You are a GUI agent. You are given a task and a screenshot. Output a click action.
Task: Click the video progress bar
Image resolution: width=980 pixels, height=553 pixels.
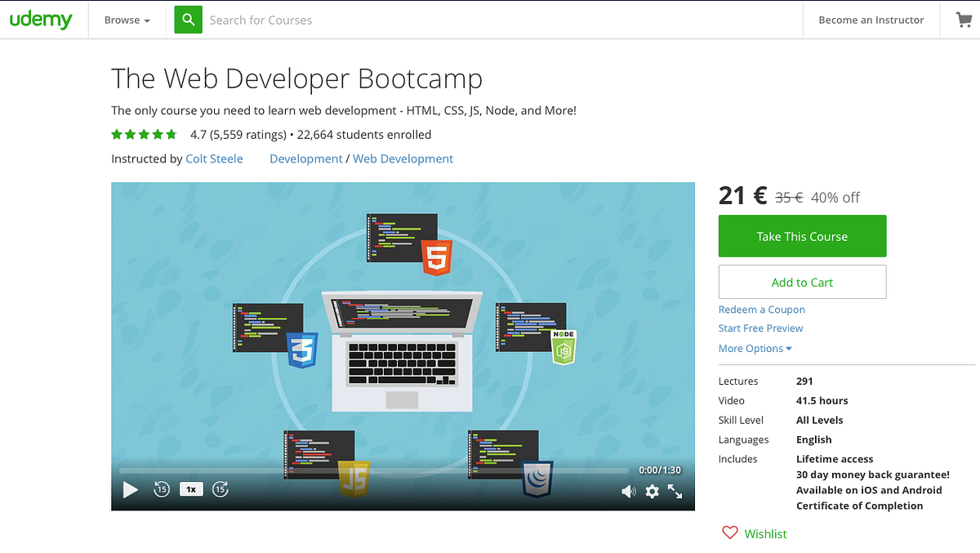point(374,470)
